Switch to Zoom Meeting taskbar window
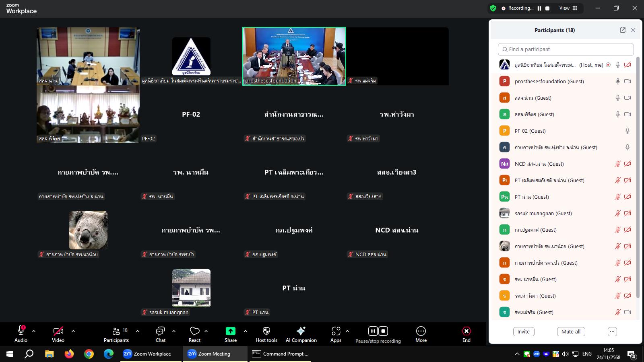 215,354
